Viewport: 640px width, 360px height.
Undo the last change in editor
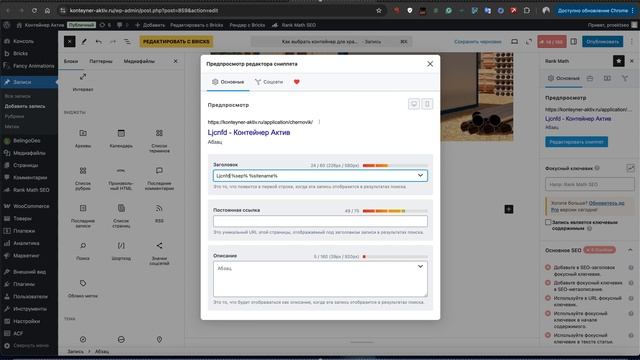(98, 41)
